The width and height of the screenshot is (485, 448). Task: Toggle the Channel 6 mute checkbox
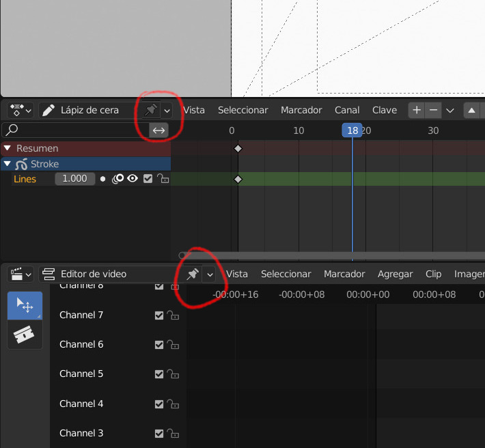coord(159,345)
